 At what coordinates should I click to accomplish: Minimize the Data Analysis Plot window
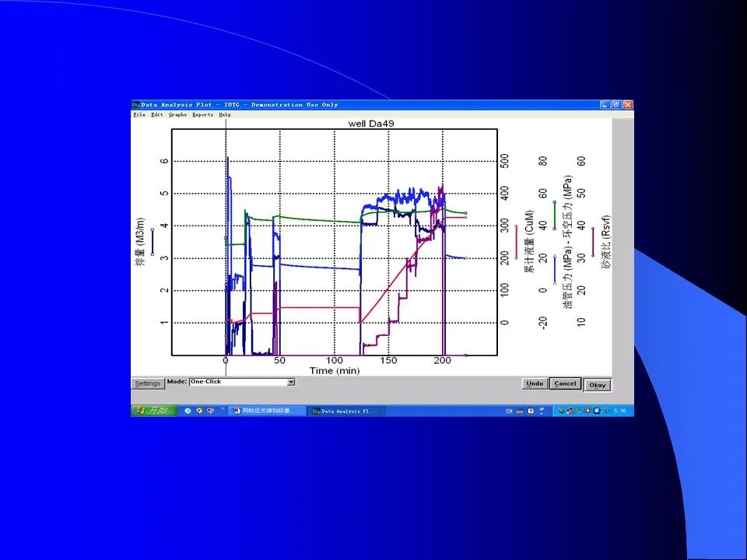coord(605,105)
